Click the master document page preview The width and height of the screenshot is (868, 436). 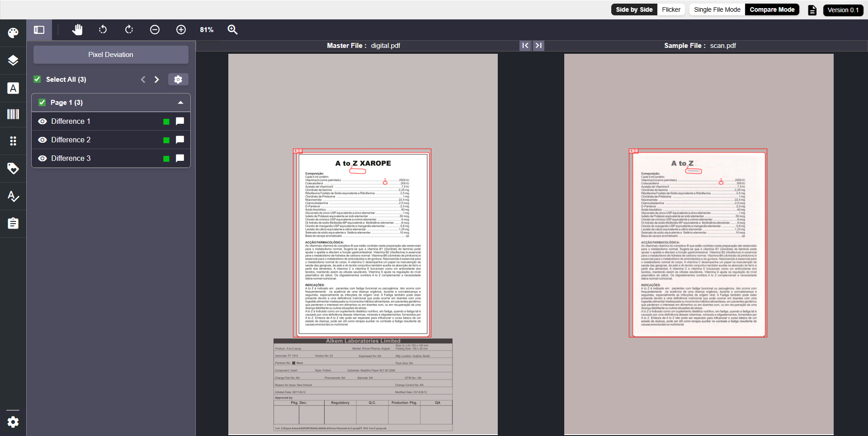pos(363,244)
